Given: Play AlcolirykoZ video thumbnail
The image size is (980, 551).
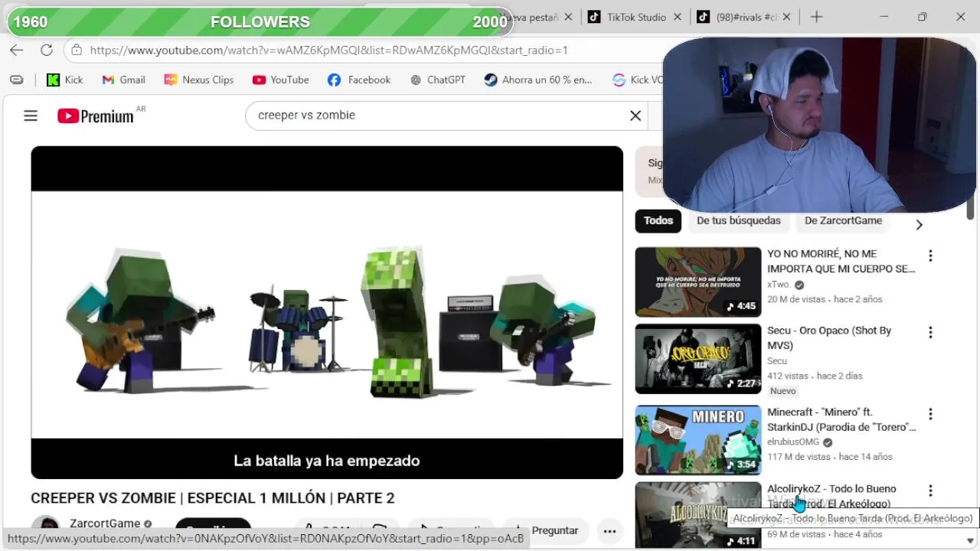Looking at the screenshot, I should pyautogui.click(x=698, y=514).
